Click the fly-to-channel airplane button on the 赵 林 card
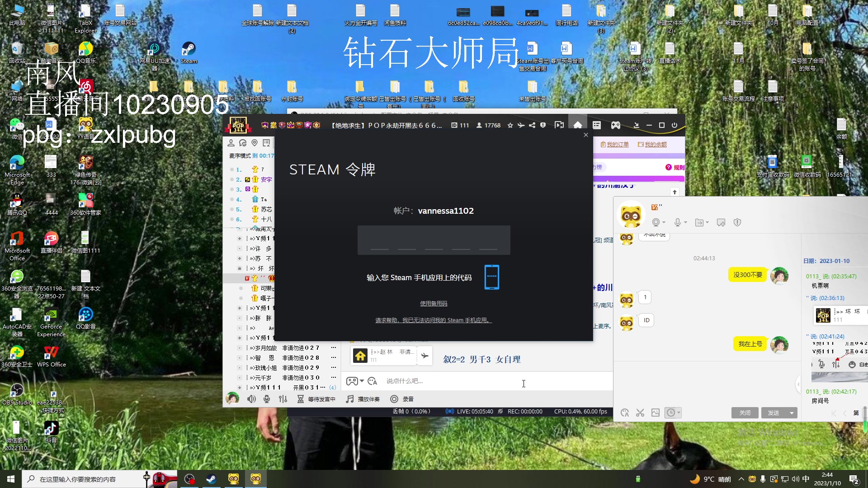This screenshot has width=868, height=488. point(425,356)
